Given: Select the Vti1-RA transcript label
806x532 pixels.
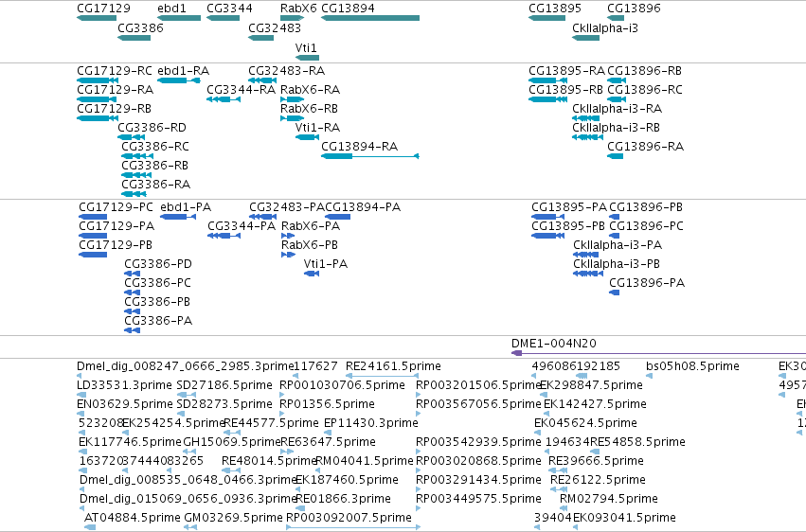Looking at the screenshot, I should tap(317, 128).
